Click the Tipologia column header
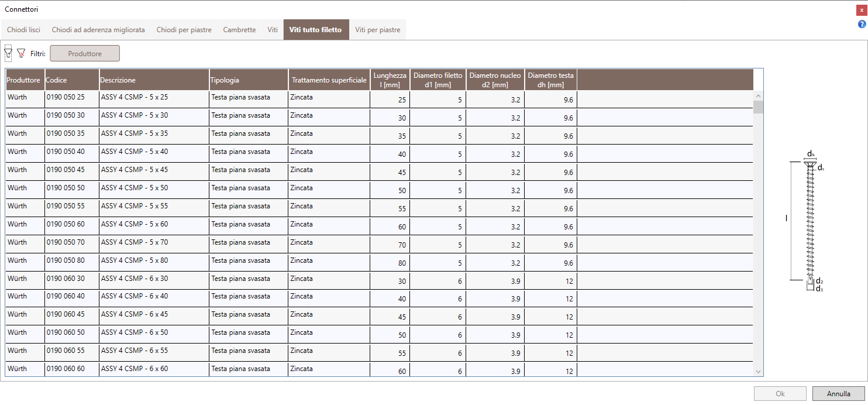This screenshot has width=868, height=405. coord(249,80)
